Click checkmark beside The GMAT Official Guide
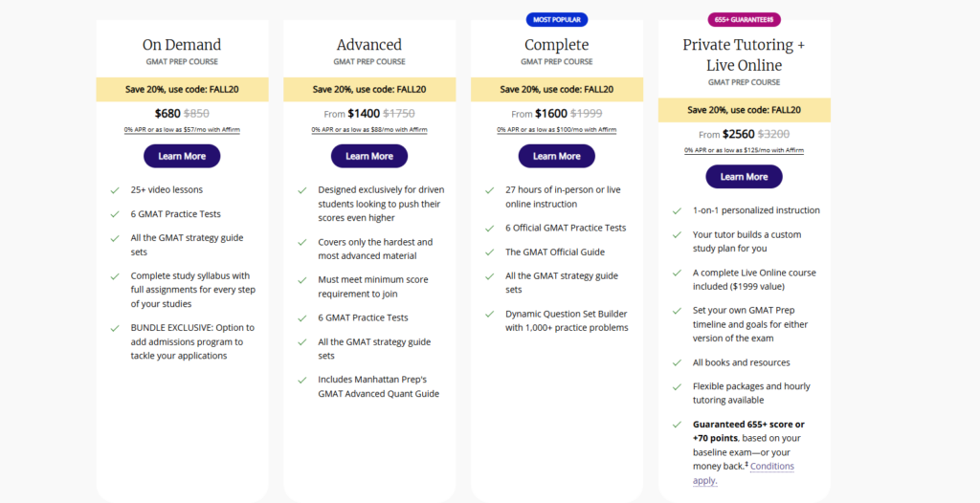The height and width of the screenshot is (503, 980). [x=490, y=252]
